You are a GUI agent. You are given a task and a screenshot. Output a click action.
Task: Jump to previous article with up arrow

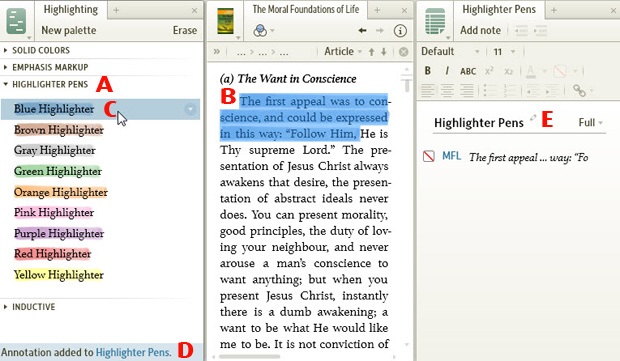371,52
